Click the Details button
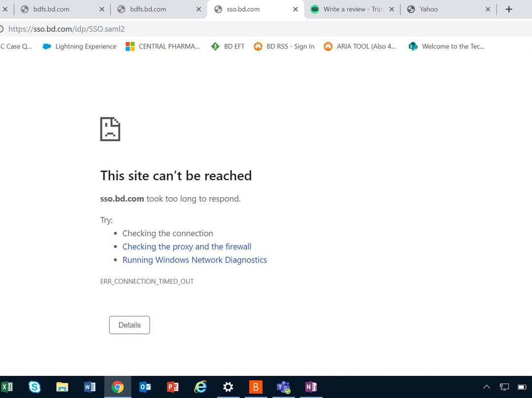The width and height of the screenshot is (532, 398). click(129, 325)
